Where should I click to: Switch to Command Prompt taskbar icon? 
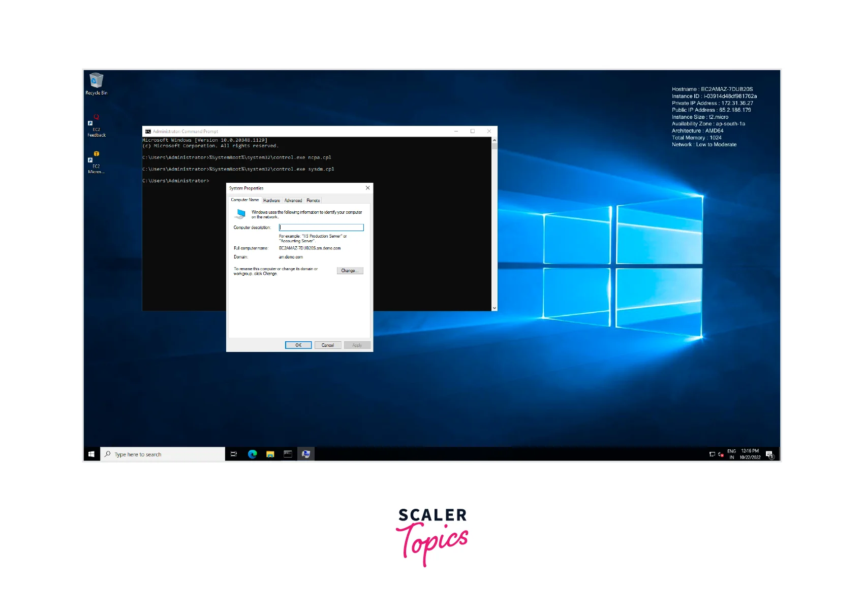288,454
